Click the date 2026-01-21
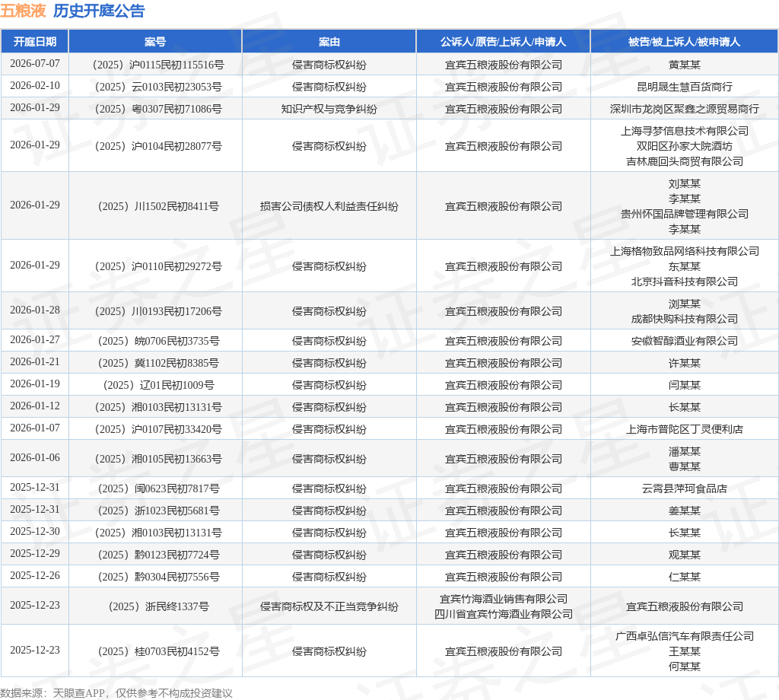Image resolution: width=779 pixels, height=700 pixels. 35,361
